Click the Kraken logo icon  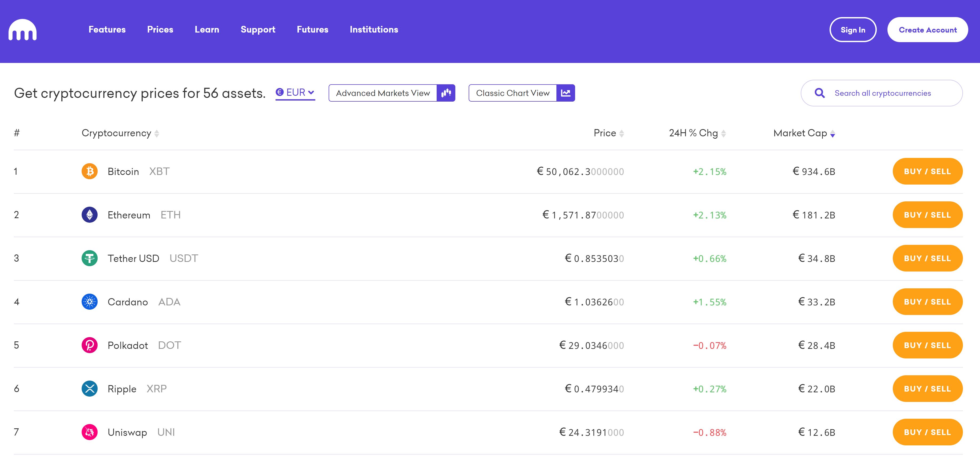coord(22,30)
